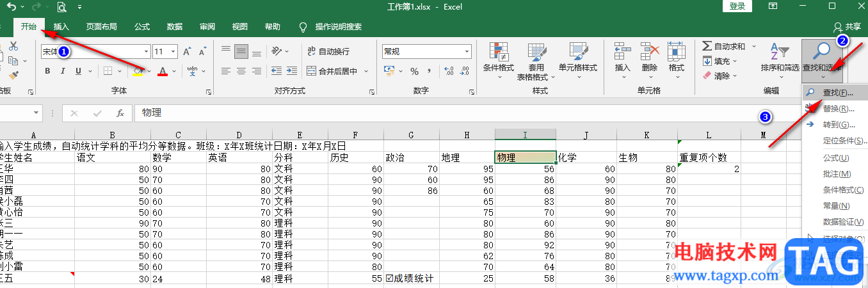The height and width of the screenshot is (288, 868).
Task: Toggle Underline formatting
Action: coord(78,71)
